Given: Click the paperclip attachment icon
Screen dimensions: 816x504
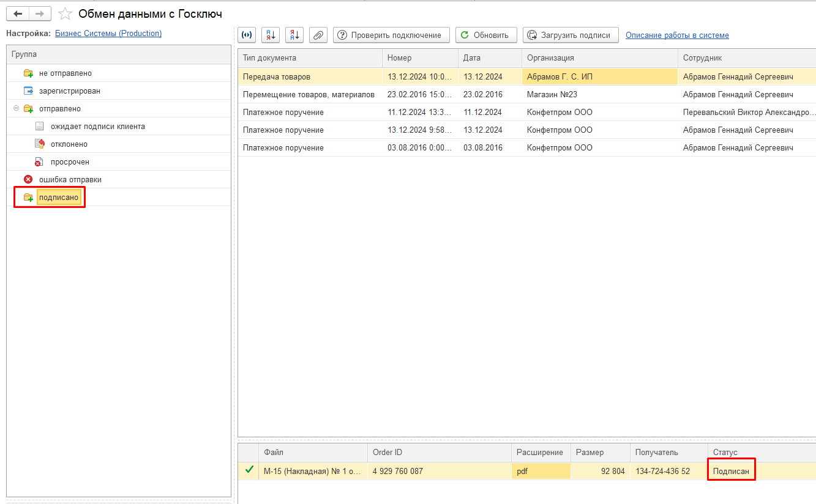Looking at the screenshot, I should (x=318, y=35).
